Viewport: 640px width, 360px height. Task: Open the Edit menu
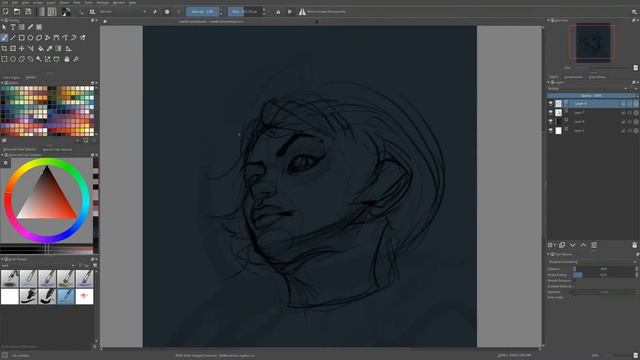[x=15, y=2]
